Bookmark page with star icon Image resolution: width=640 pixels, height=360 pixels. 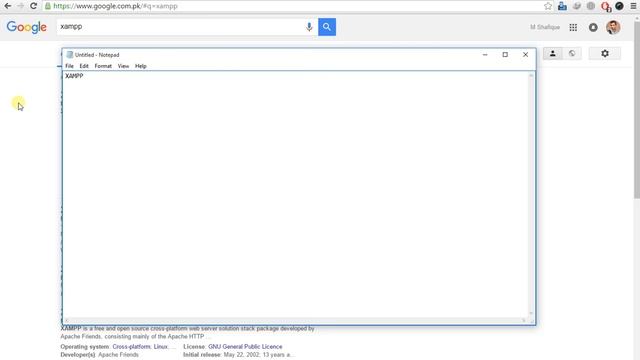[548, 6]
